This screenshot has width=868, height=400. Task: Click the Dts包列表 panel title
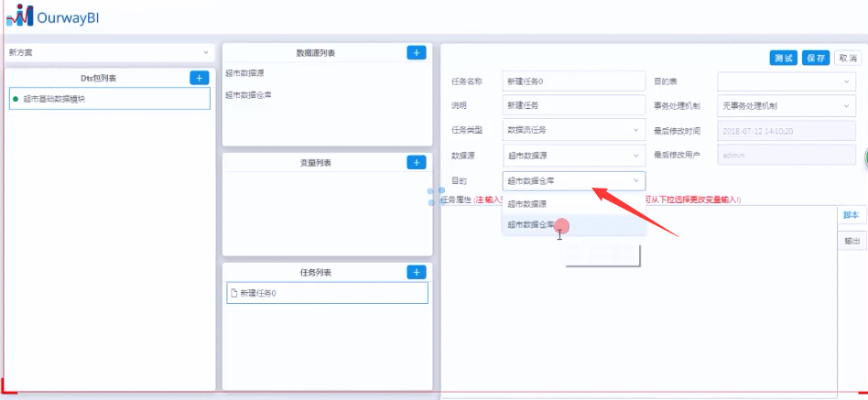(98, 79)
